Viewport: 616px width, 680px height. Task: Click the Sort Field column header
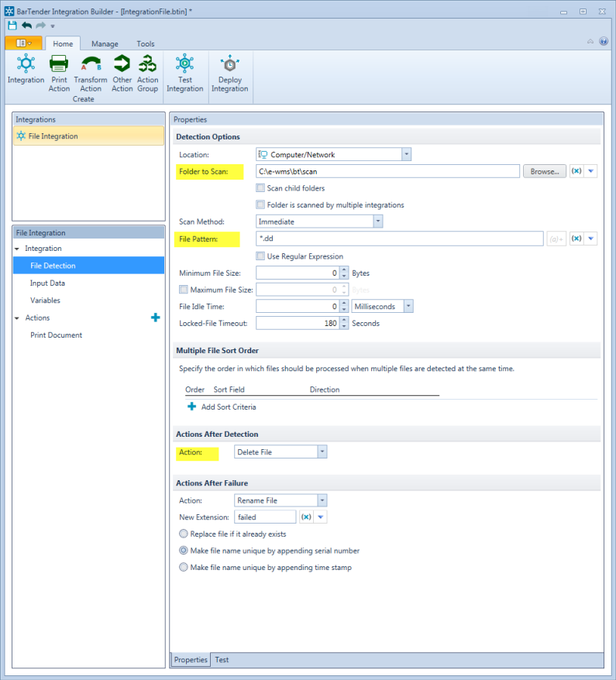point(229,390)
